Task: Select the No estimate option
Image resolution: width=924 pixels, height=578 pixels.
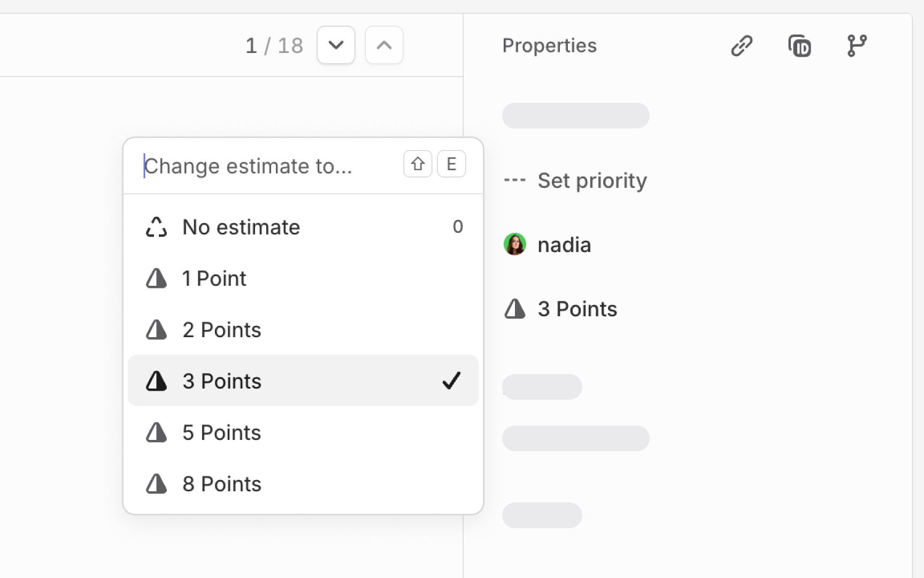Action: click(241, 226)
